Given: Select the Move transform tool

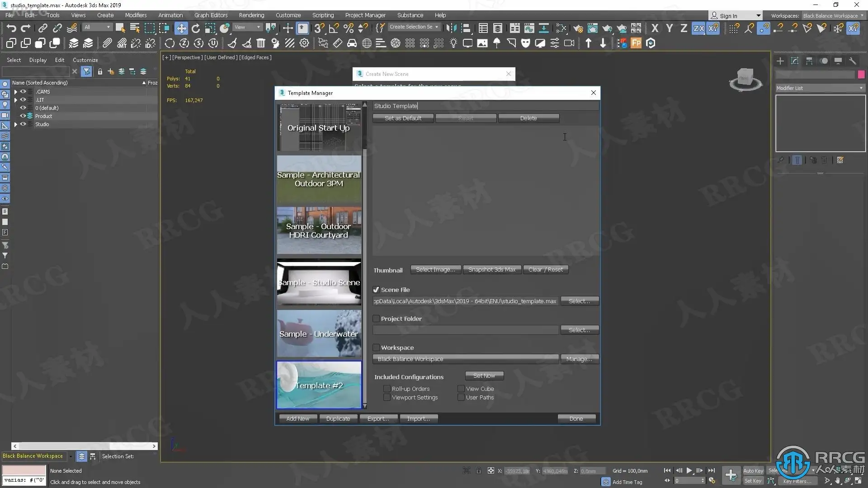Looking at the screenshot, I should click(181, 28).
